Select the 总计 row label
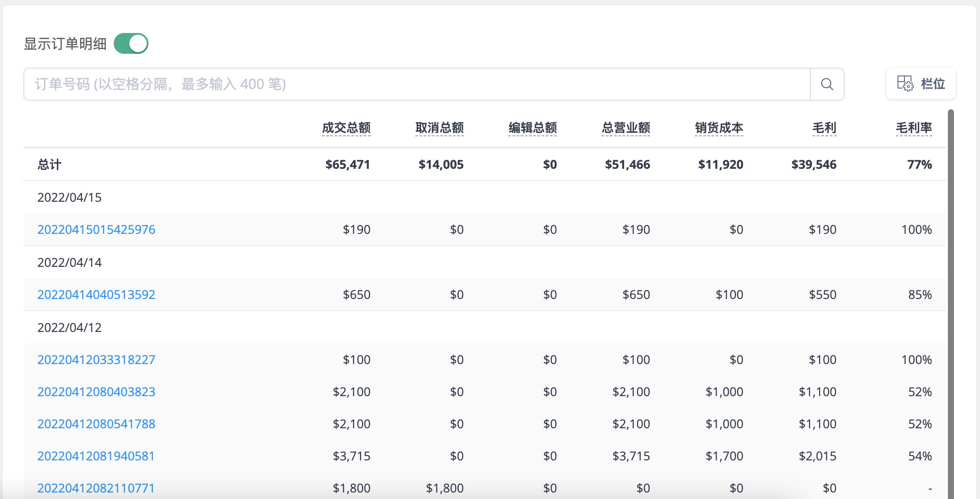Viewport: 980px width, 499px height. click(x=49, y=164)
